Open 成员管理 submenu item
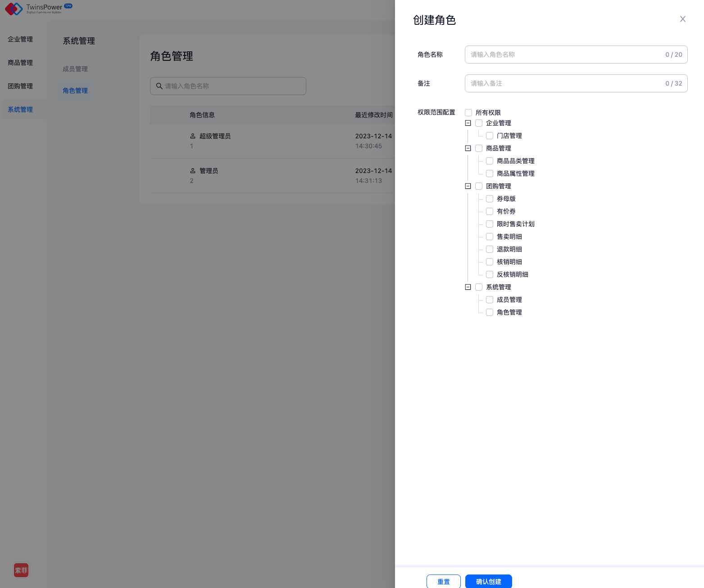This screenshot has height=588, width=704. coord(75,69)
